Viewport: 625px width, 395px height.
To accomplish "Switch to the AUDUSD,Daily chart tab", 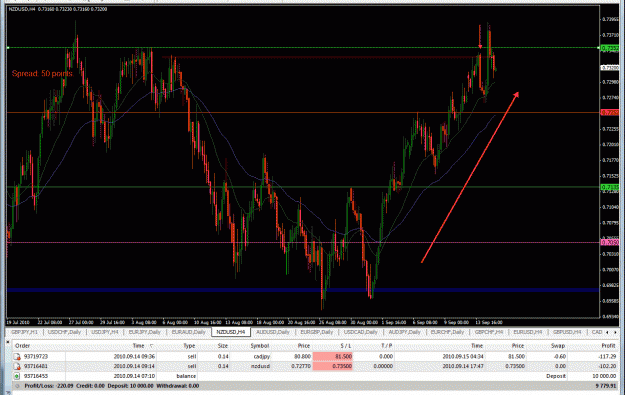I will coord(273,332).
